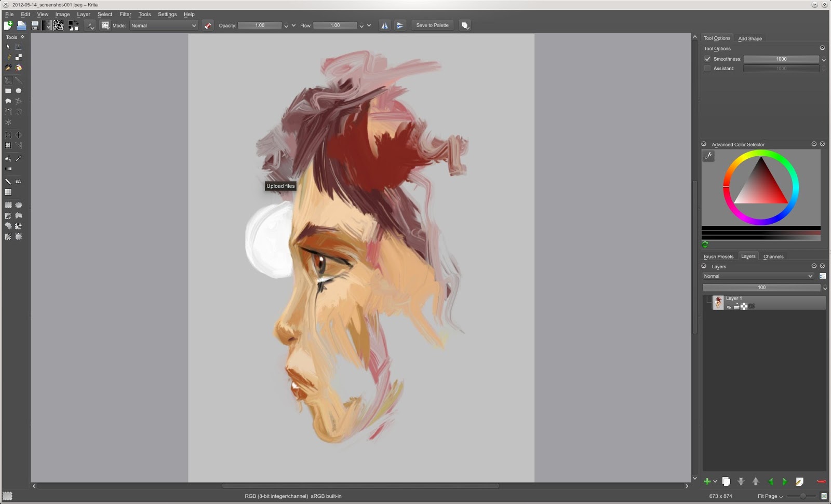The width and height of the screenshot is (831, 504).
Task: Open layer properties with the pencil-document icon
Action: [x=799, y=481]
